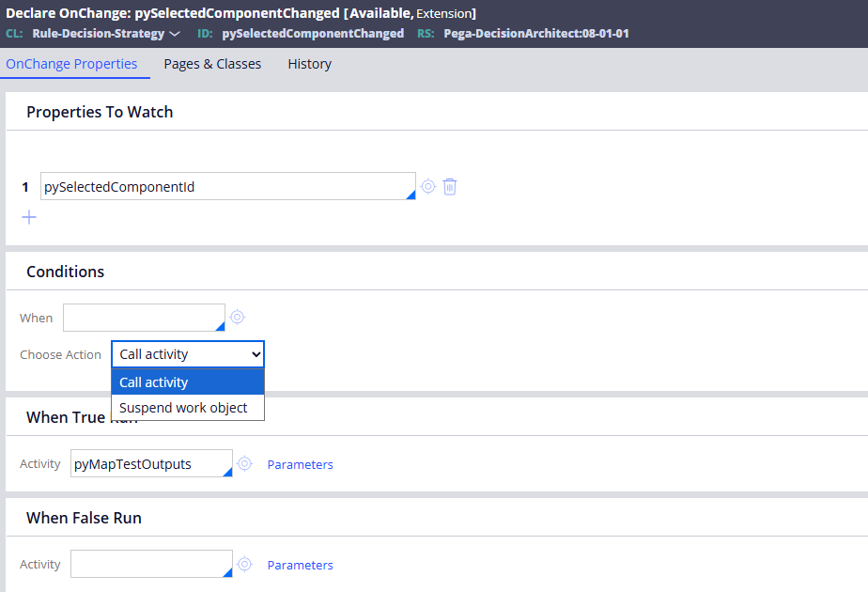Click the 'Properties To Watch' heading
Screen dimensions: 868x592
pos(100,112)
